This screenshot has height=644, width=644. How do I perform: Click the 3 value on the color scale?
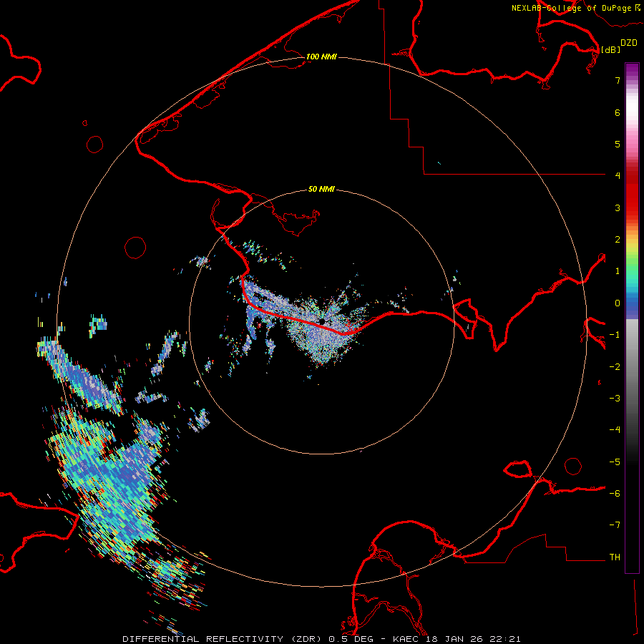click(x=618, y=208)
